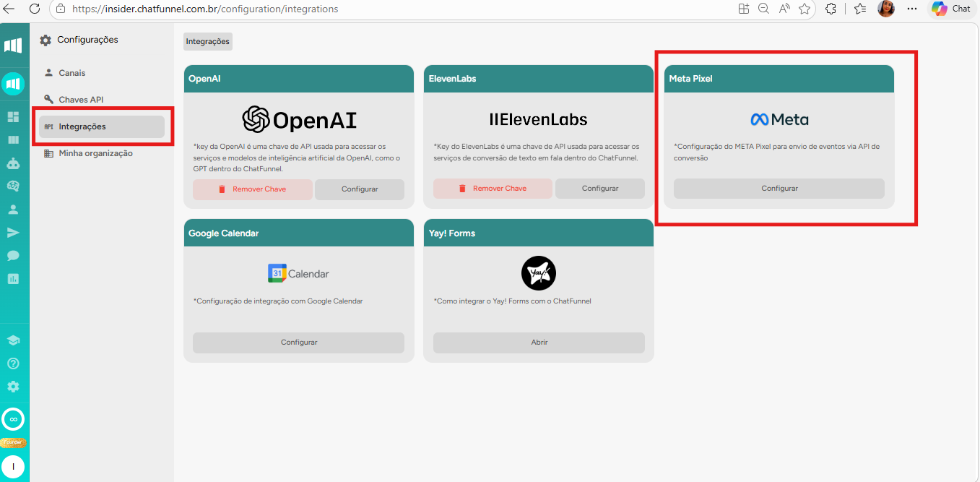The height and width of the screenshot is (482, 980).
Task: Open the paper plane send icon
Action: 13,233
